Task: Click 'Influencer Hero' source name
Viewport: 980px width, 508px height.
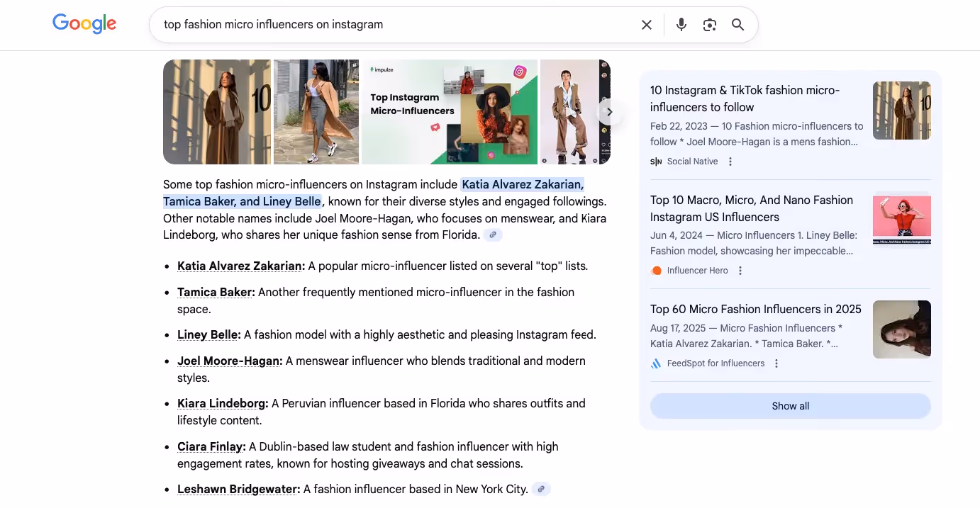Action: [x=698, y=271]
